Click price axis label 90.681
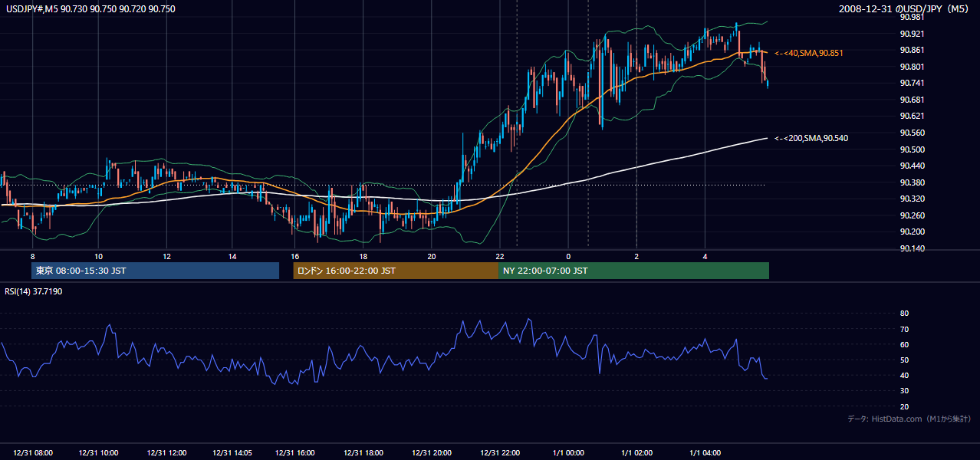Viewport: 980px width, 460px height. [912, 100]
